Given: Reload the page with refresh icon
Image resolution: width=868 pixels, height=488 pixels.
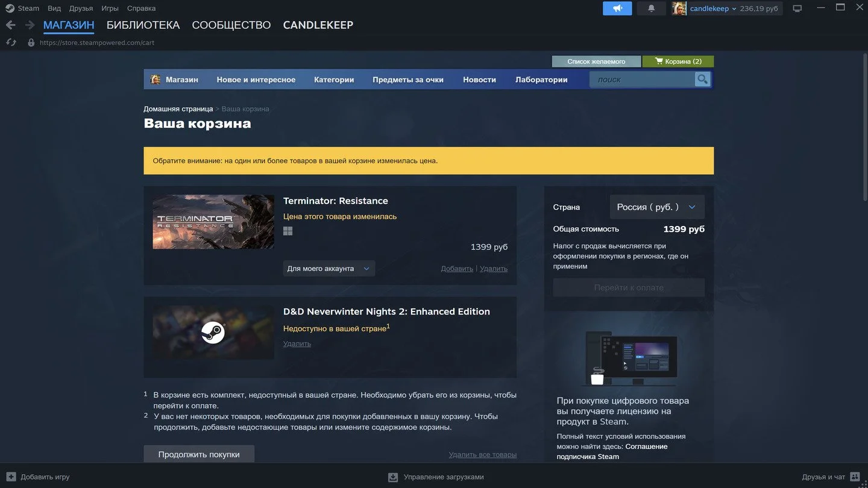Looking at the screenshot, I should click(10, 43).
